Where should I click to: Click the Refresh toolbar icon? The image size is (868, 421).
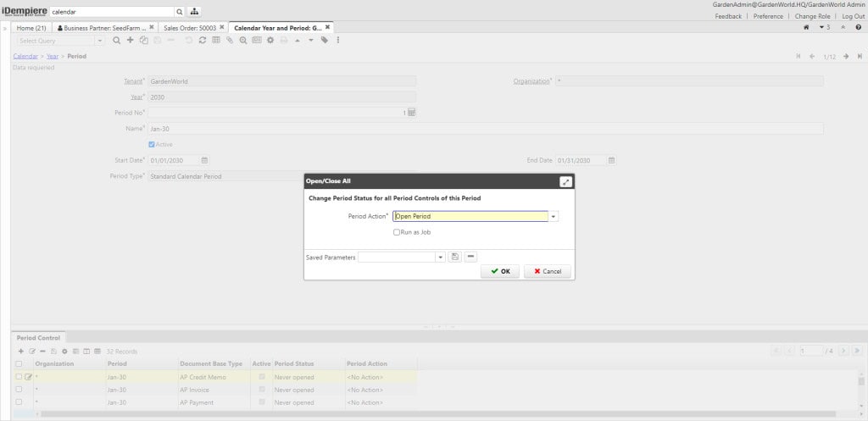pos(202,40)
